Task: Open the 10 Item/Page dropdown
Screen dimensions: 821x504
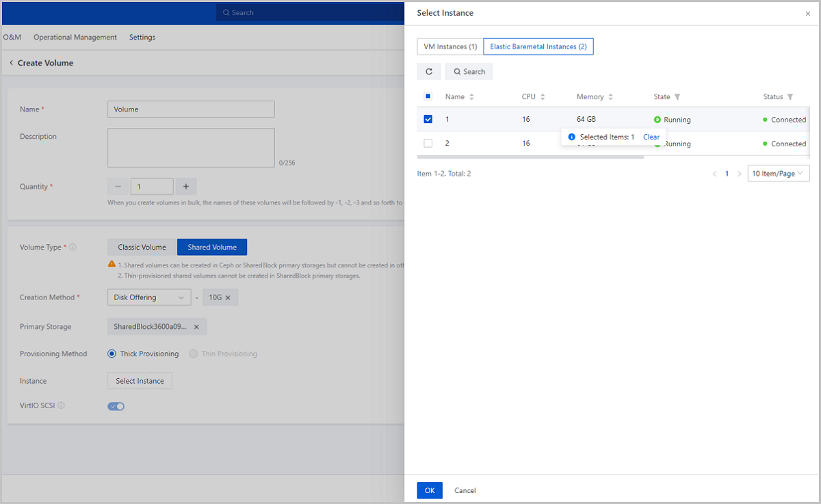Action: click(779, 174)
